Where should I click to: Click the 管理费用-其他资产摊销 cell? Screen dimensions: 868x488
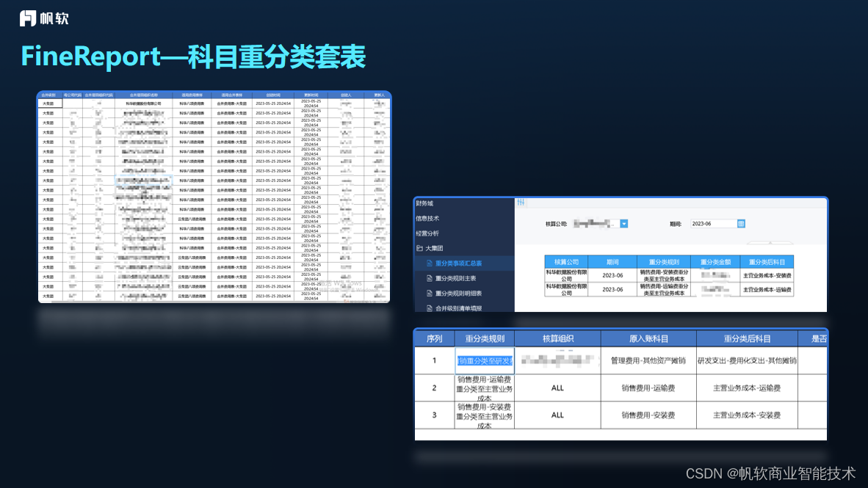[x=648, y=361]
